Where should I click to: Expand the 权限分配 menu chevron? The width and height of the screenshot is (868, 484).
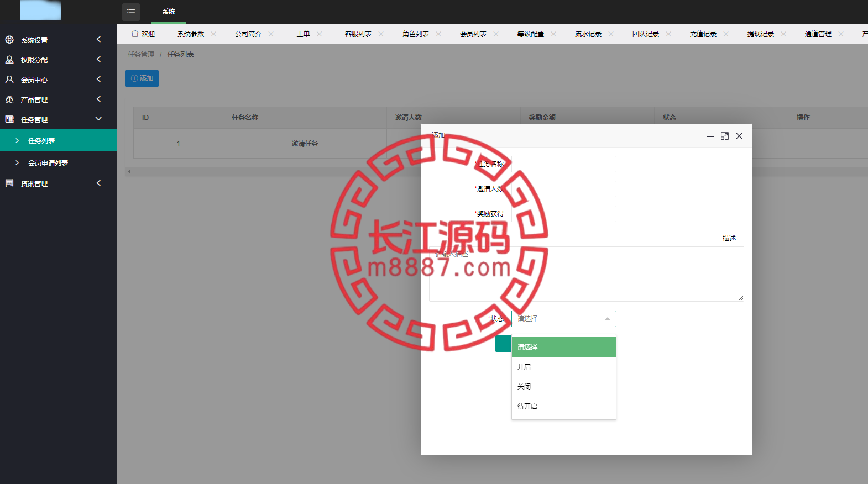coord(98,59)
